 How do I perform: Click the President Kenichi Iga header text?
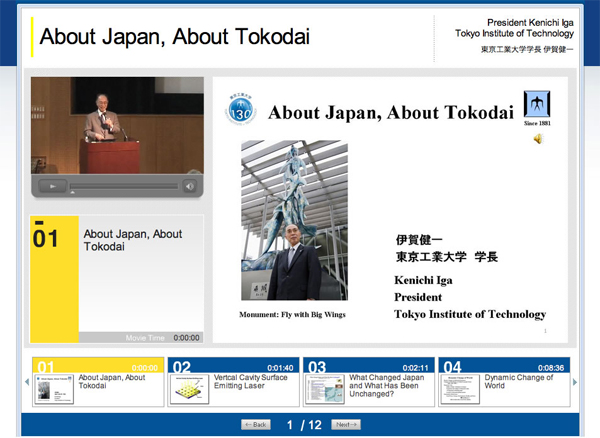[530, 23]
